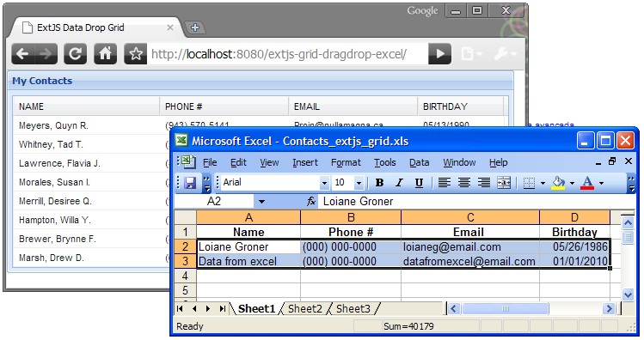Click the fx insert function icon
The width and height of the screenshot is (644, 340).
pos(311,201)
